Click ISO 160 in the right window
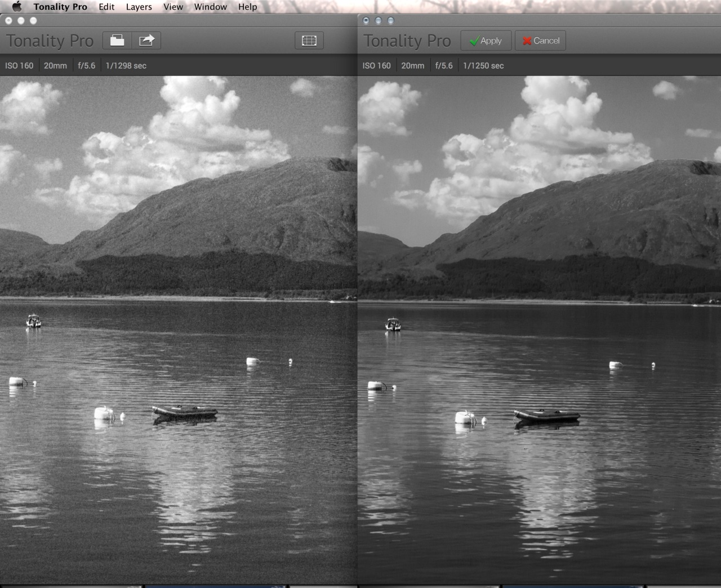Screen dimensions: 721x588 click(x=377, y=66)
